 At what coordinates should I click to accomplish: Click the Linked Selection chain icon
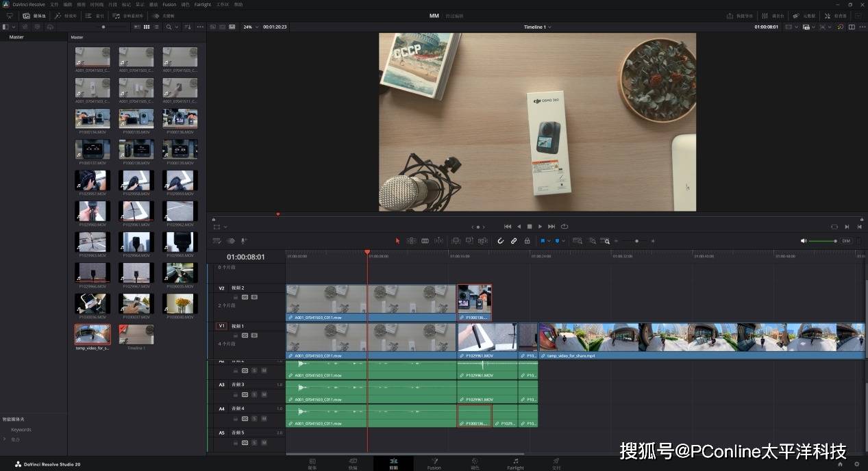tap(514, 241)
